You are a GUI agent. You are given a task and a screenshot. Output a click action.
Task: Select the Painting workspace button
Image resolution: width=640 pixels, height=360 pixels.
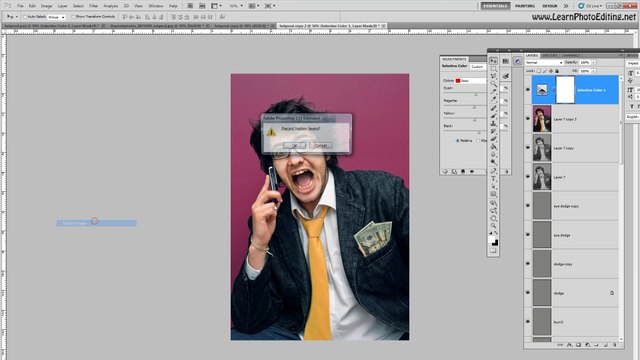click(524, 6)
